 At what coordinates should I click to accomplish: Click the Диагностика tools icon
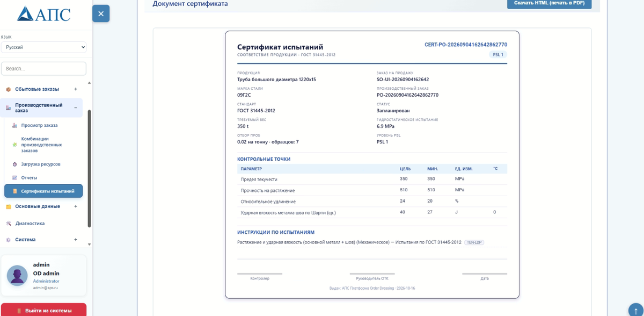(x=8, y=224)
